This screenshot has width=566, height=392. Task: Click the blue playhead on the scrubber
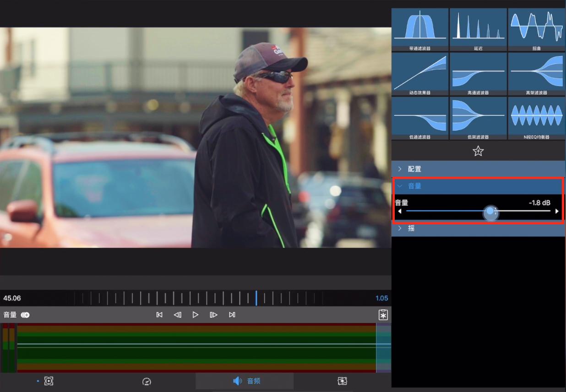point(256,298)
